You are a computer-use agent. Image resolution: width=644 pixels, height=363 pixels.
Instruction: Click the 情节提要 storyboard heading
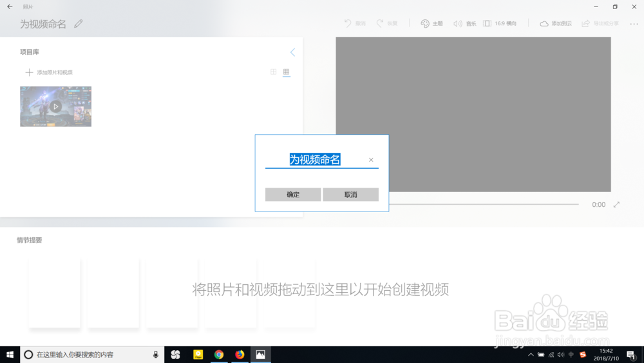coord(29,240)
